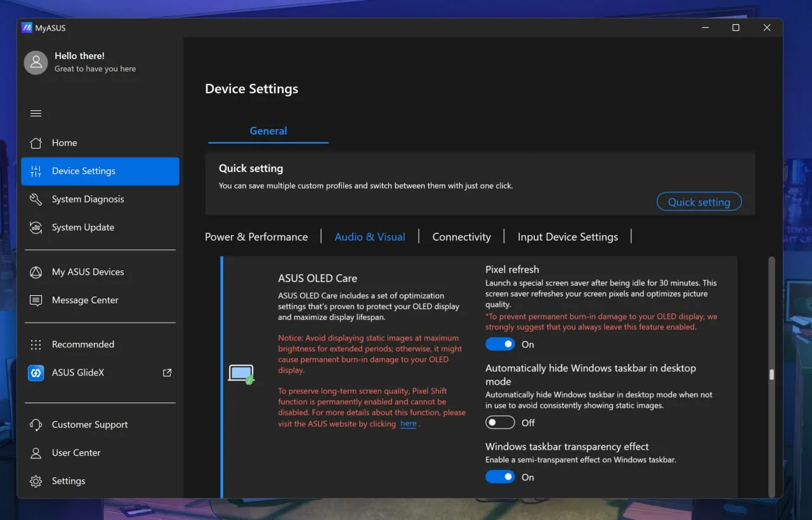Disable Windows taskbar transparency effect toggle
This screenshot has height=520, width=812.
pos(501,477)
